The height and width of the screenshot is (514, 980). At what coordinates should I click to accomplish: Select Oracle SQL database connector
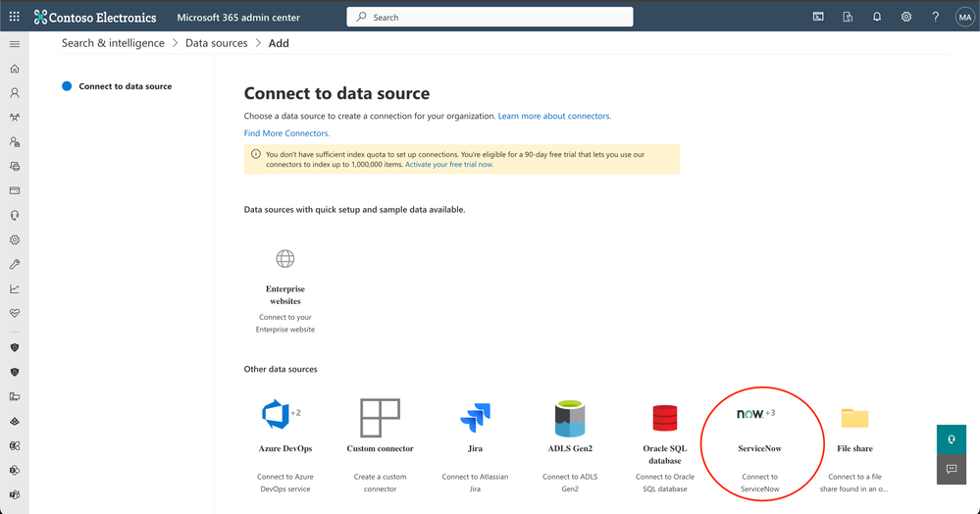(665, 446)
